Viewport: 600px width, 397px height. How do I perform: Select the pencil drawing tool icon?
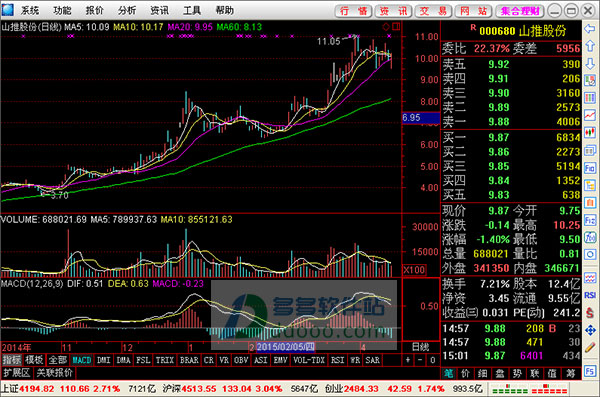[589, 348]
